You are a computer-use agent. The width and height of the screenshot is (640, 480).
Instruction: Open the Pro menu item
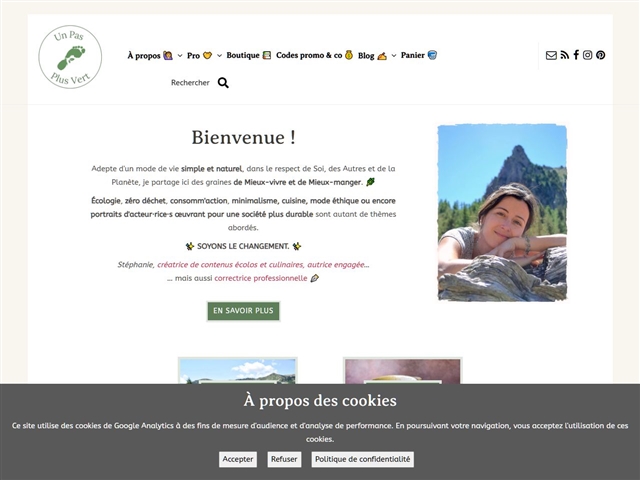point(199,56)
